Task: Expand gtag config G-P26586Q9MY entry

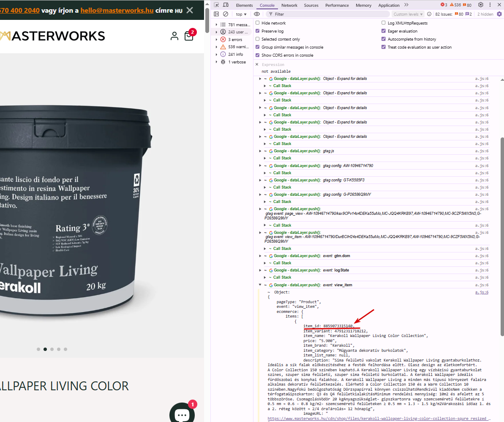Action: (x=260, y=195)
